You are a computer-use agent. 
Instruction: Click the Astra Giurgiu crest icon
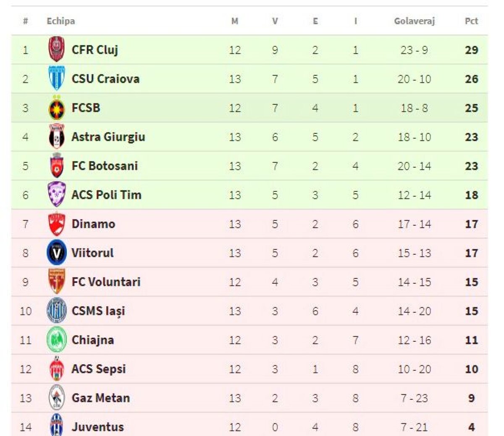(x=56, y=137)
